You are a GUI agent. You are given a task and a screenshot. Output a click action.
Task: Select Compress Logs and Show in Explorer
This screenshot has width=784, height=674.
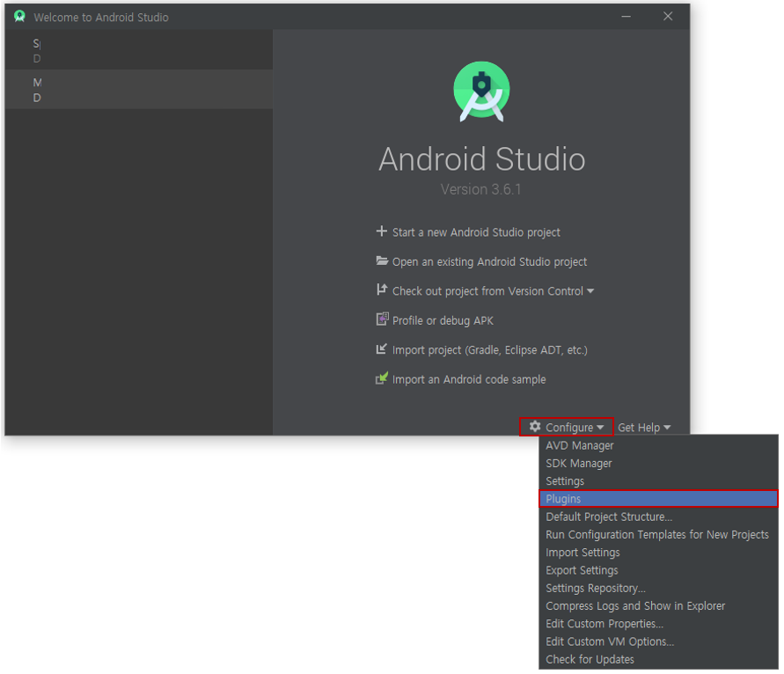[658, 606]
